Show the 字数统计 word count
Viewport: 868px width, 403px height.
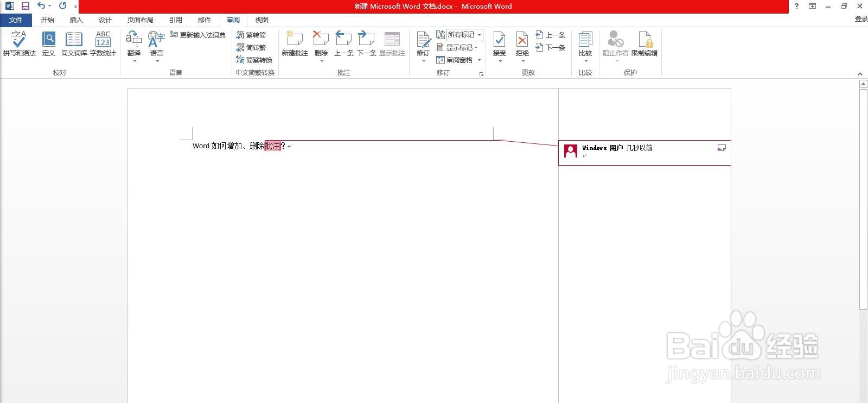(x=103, y=43)
